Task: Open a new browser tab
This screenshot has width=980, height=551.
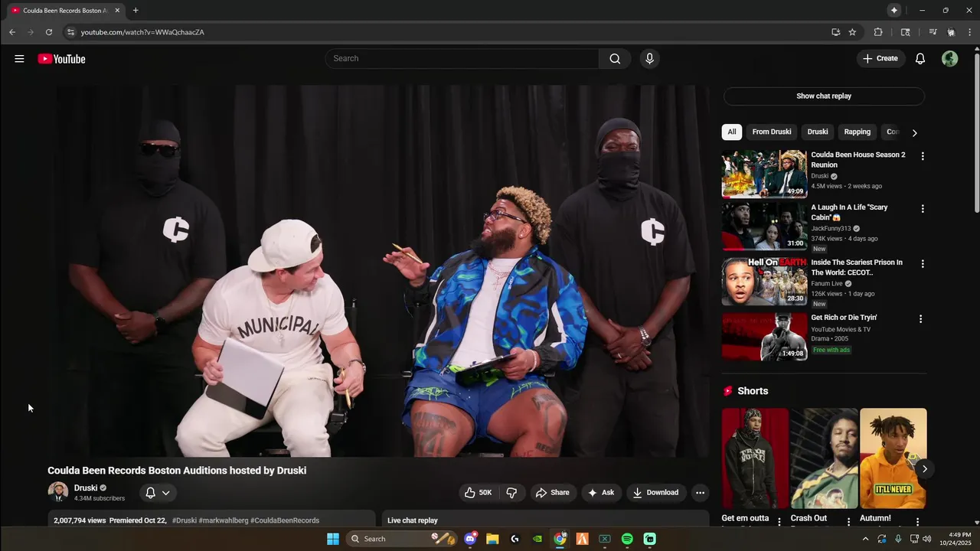Action: [136, 10]
